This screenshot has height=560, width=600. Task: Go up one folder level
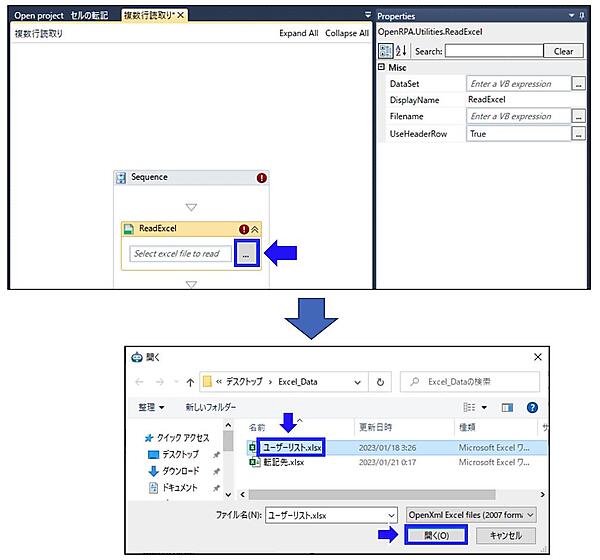click(x=190, y=382)
